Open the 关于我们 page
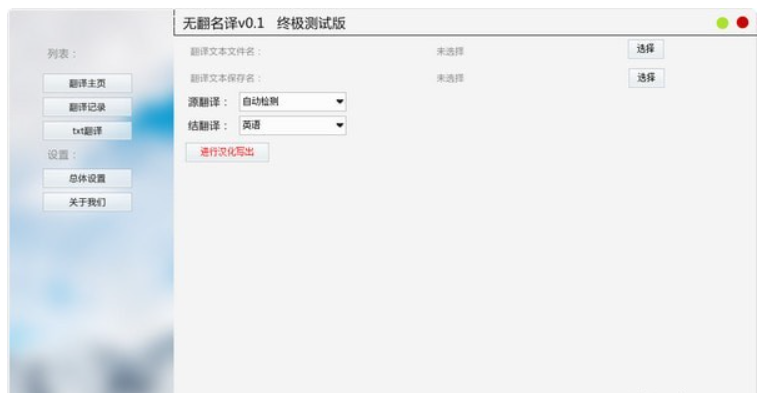 (87, 202)
